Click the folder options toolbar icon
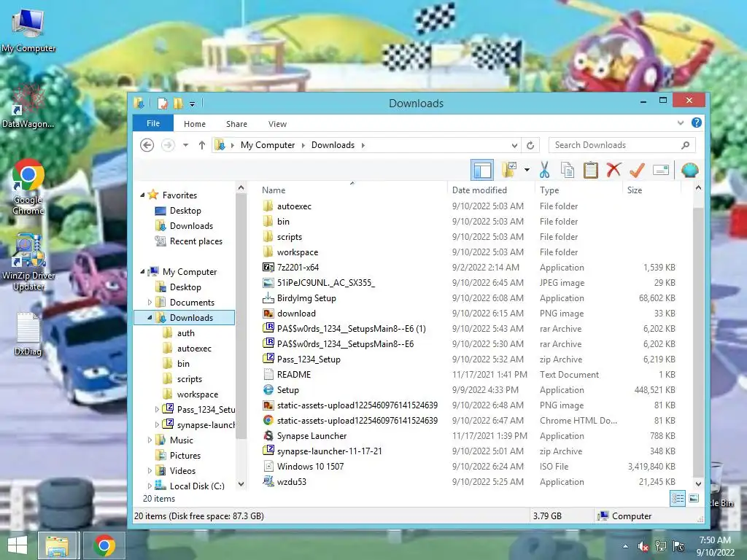Screen dimensions: 747x560 tap(508, 170)
